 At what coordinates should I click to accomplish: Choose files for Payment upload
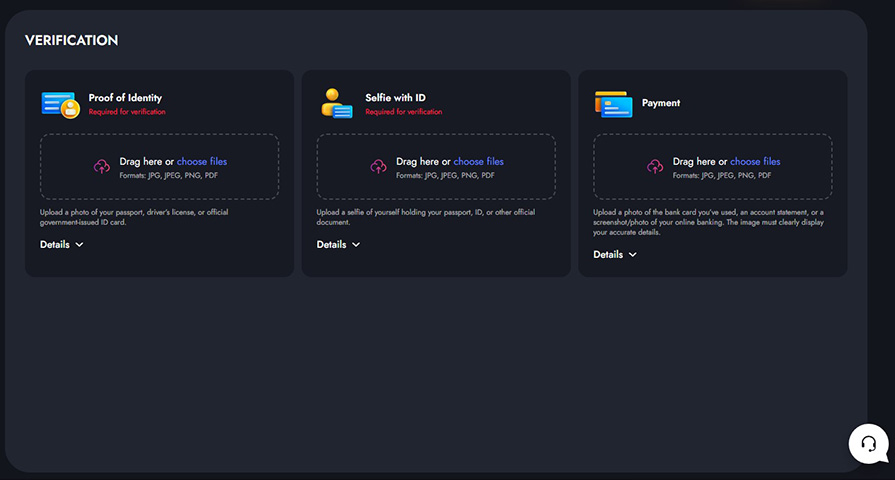coord(755,161)
